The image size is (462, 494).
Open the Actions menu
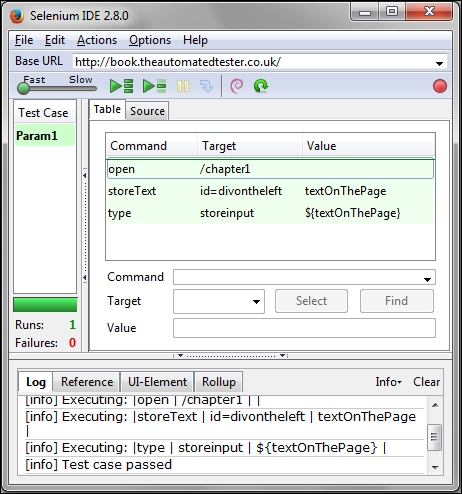(x=97, y=40)
